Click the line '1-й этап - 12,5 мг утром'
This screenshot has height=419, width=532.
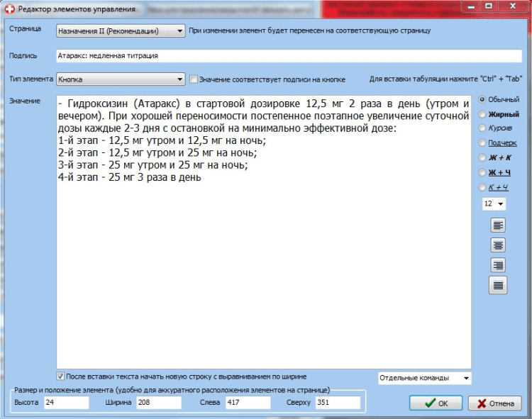162,140
